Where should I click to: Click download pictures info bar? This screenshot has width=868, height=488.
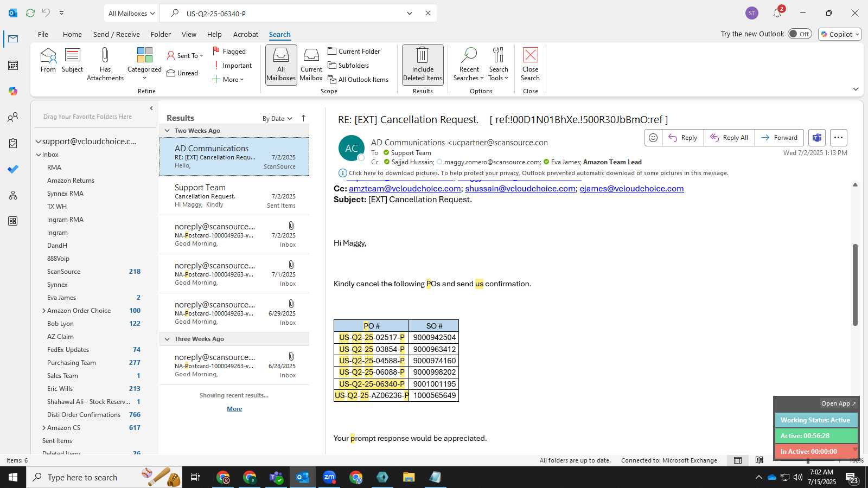[538, 173]
